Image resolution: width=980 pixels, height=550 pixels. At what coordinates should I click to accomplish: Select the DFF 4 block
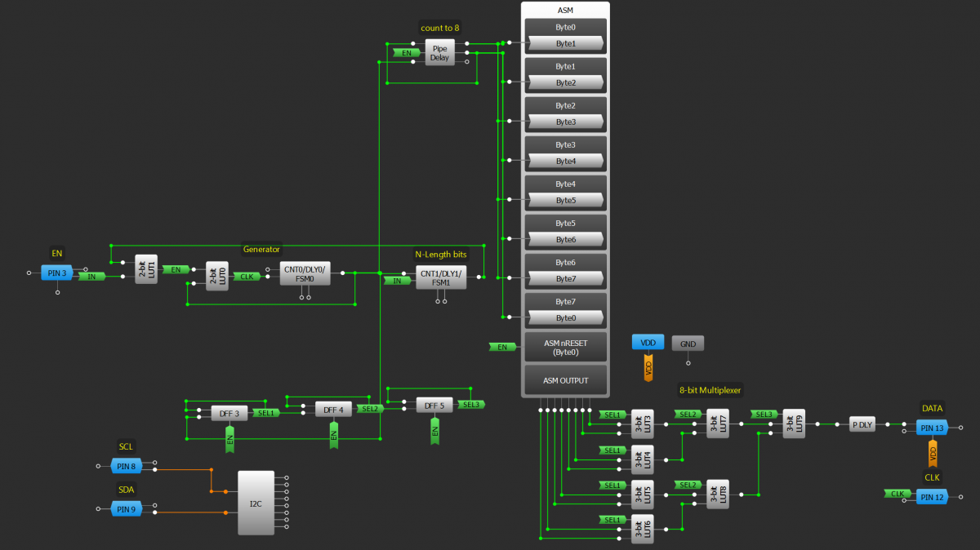coord(333,410)
